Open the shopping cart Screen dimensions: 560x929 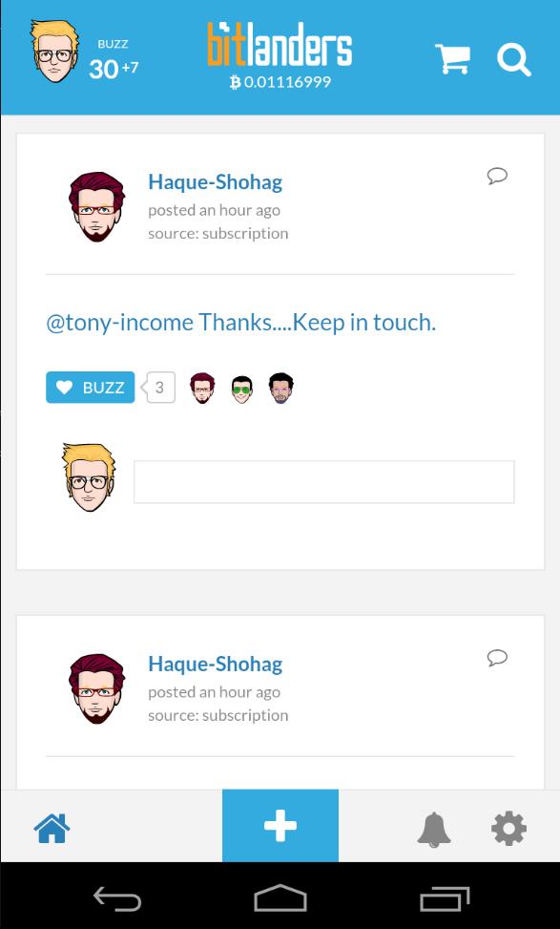pos(453,58)
